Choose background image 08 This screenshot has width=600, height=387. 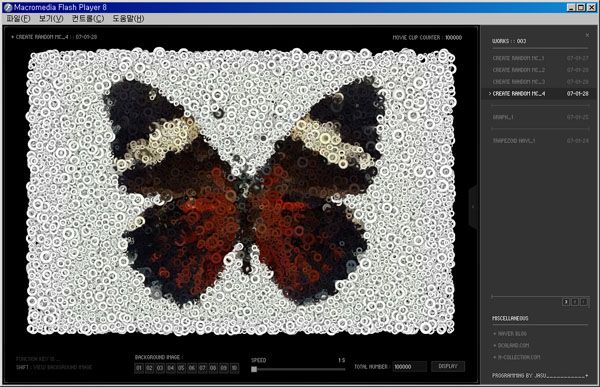point(213,368)
